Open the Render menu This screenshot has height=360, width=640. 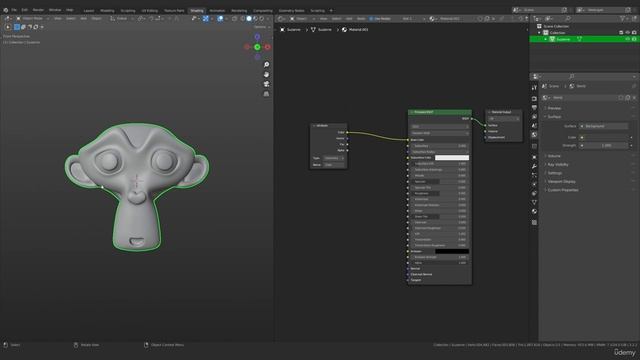click(x=38, y=10)
